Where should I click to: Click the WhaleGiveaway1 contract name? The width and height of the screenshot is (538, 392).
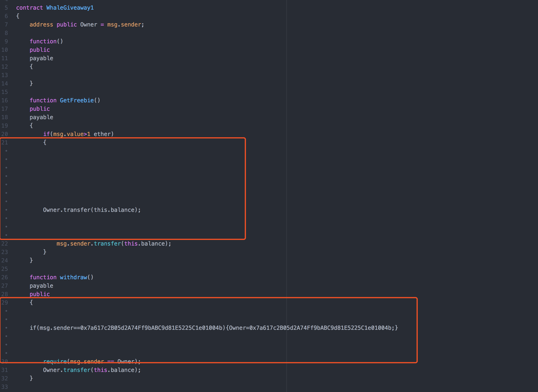[x=70, y=8]
